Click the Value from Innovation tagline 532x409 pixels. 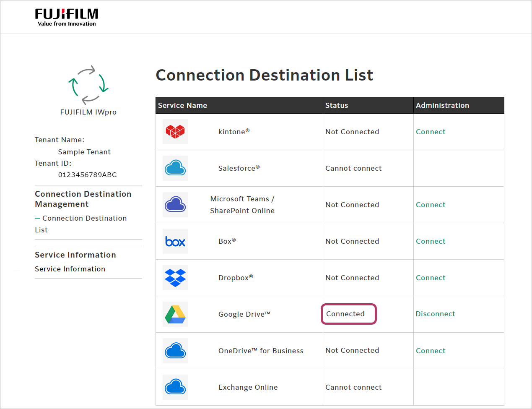(67, 24)
